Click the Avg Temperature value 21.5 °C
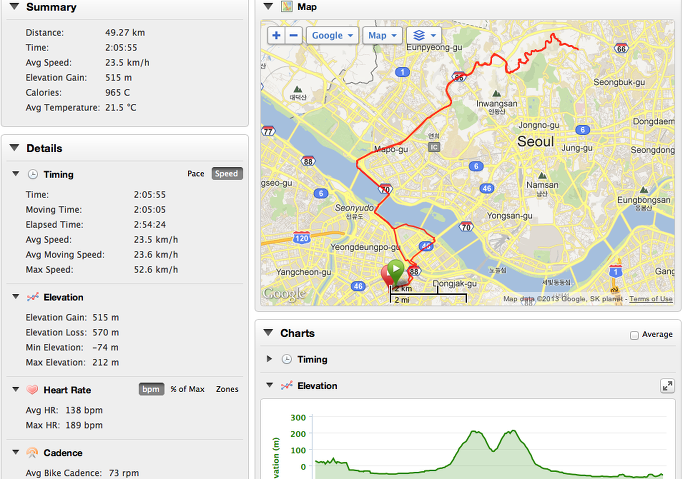Image resolution: width=683 pixels, height=479 pixels. tap(121, 108)
